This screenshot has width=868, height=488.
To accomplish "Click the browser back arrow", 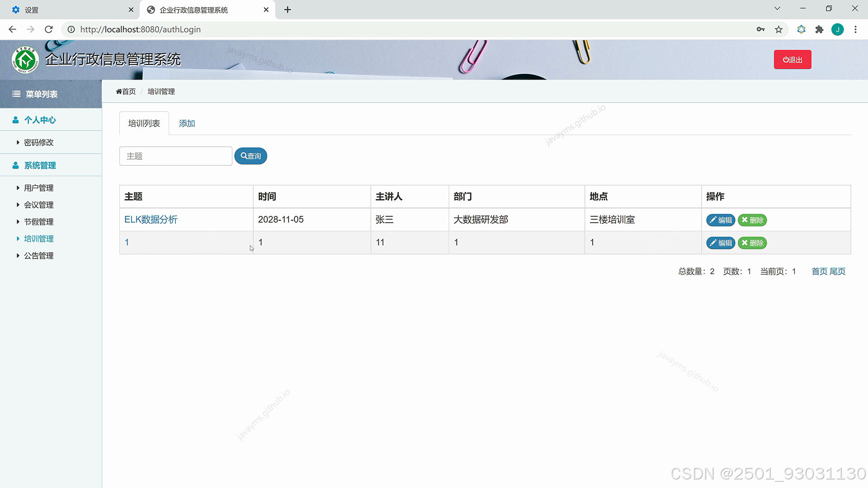I will coord(12,29).
